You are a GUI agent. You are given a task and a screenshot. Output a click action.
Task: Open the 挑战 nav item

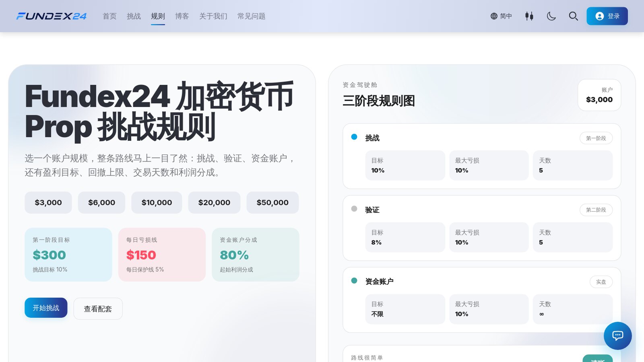tap(134, 16)
